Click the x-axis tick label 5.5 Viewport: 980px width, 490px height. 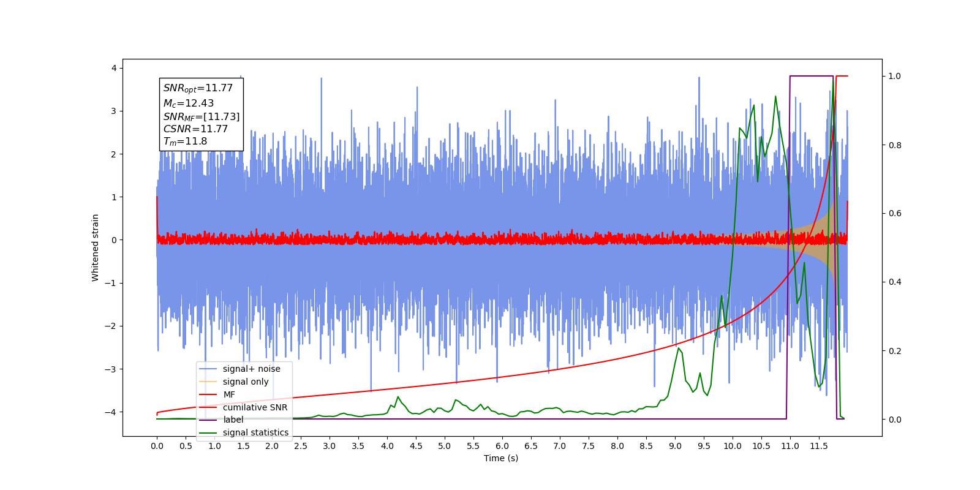pos(473,446)
